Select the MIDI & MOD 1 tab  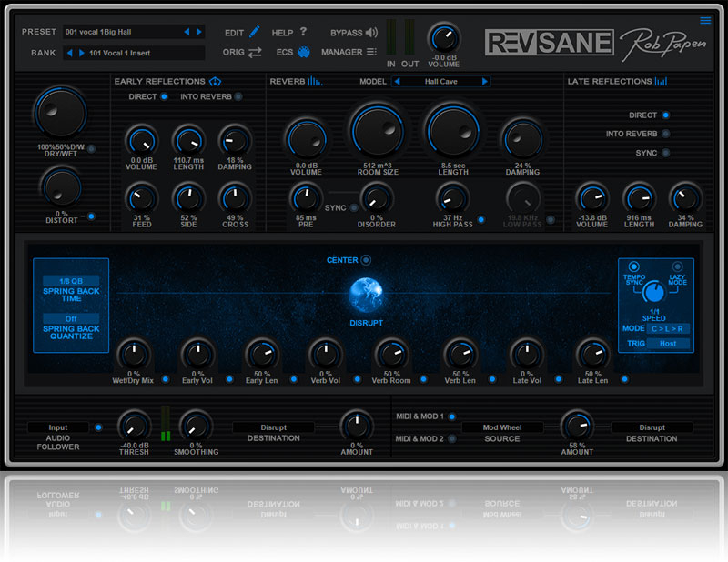click(452, 416)
